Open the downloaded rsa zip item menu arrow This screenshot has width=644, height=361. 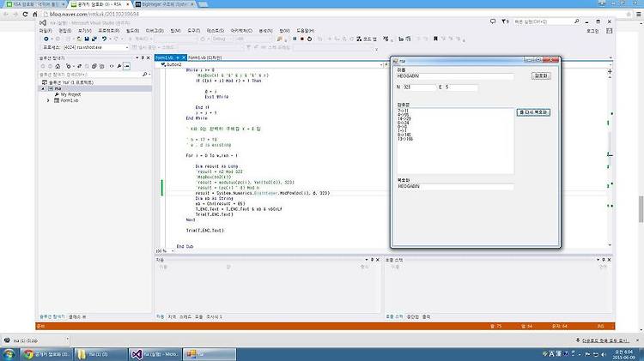(x=67, y=340)
